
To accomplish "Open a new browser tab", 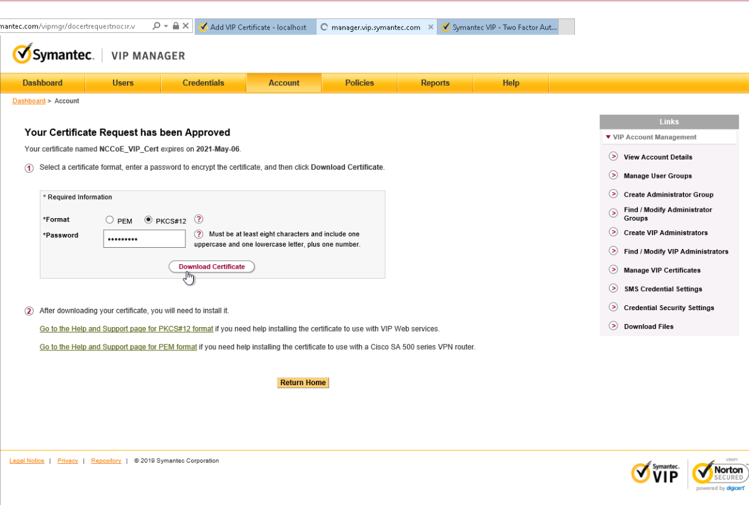I will 567,27.
